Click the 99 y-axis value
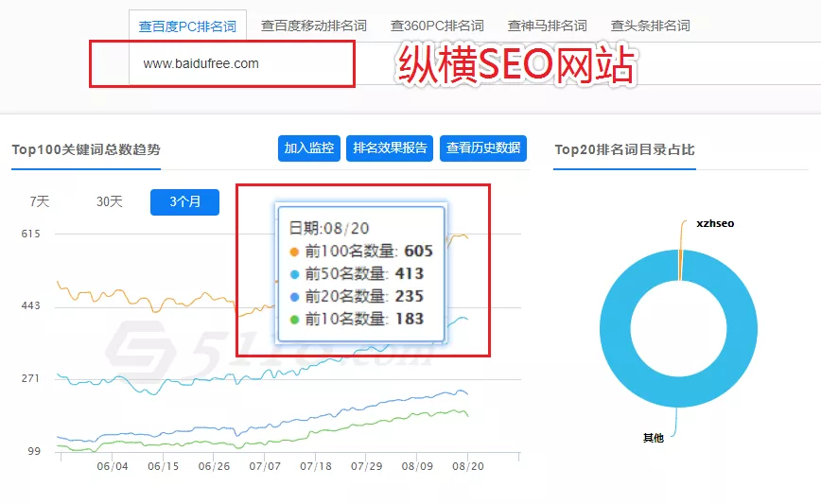The width and height of the screenshot is (821, 504). click(34, 451)
